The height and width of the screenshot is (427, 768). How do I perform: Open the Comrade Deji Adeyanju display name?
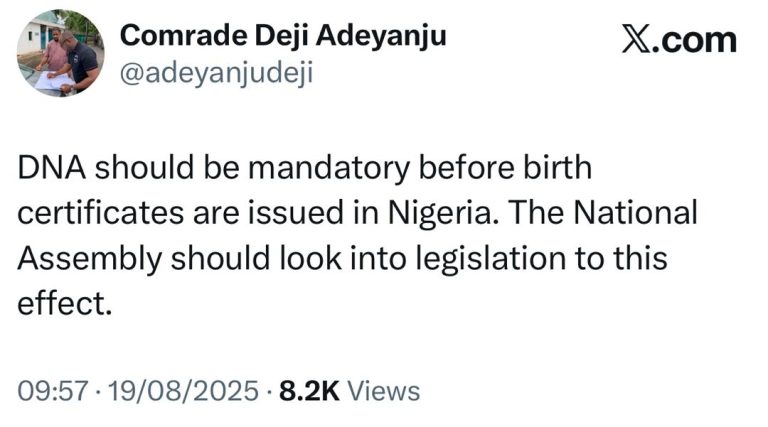click(282, 37)
